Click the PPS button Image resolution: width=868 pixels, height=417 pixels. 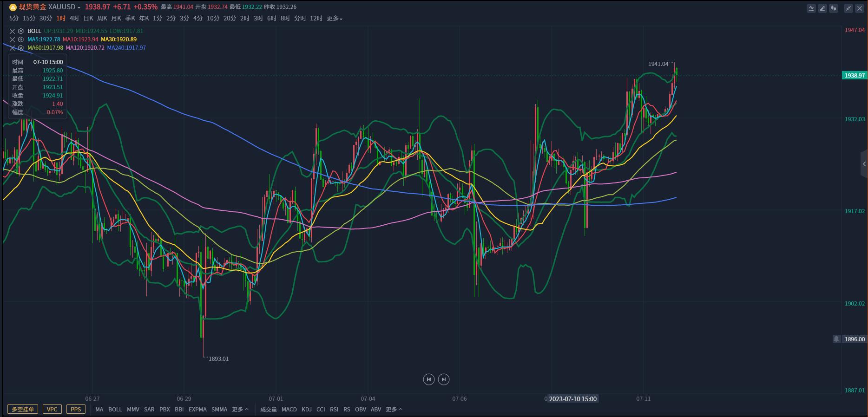[76, 409]
